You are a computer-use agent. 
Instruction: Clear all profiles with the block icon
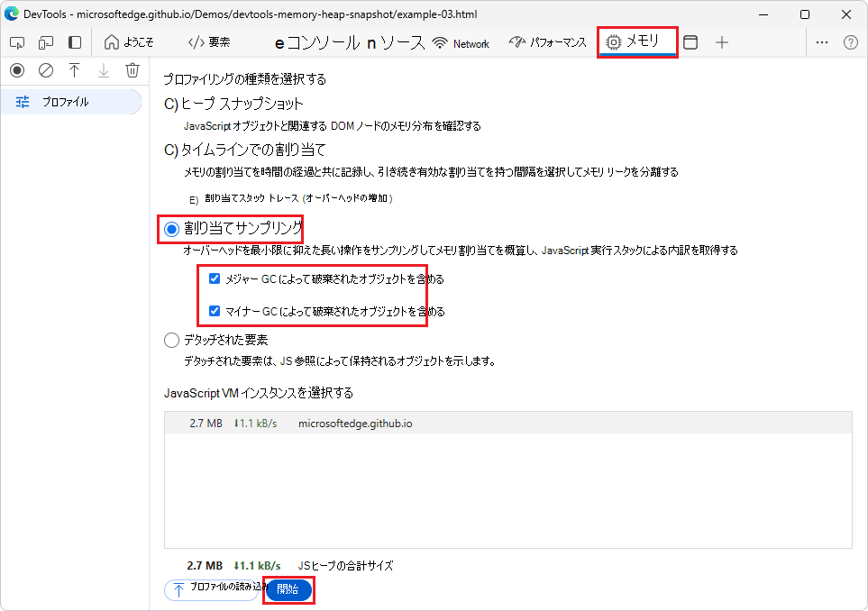coord(46,70)
